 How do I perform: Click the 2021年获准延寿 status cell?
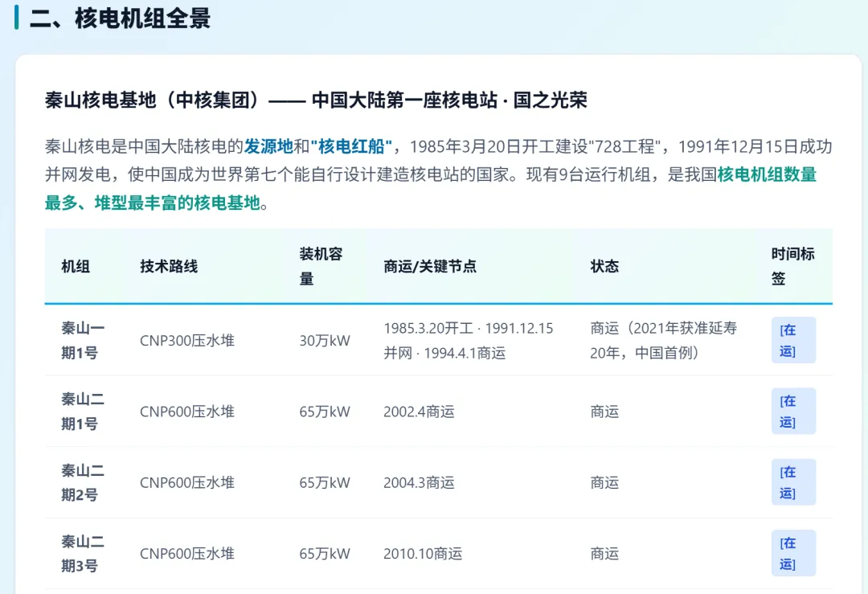(664, 340)
